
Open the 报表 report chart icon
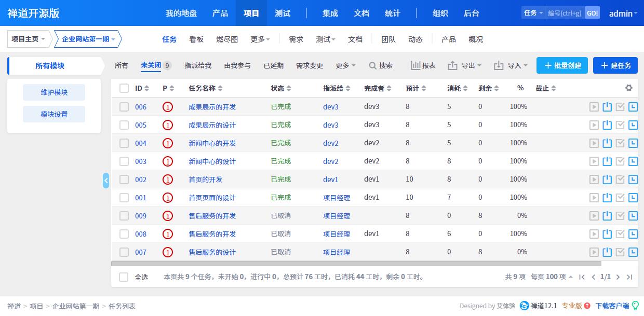pos(415,65)
